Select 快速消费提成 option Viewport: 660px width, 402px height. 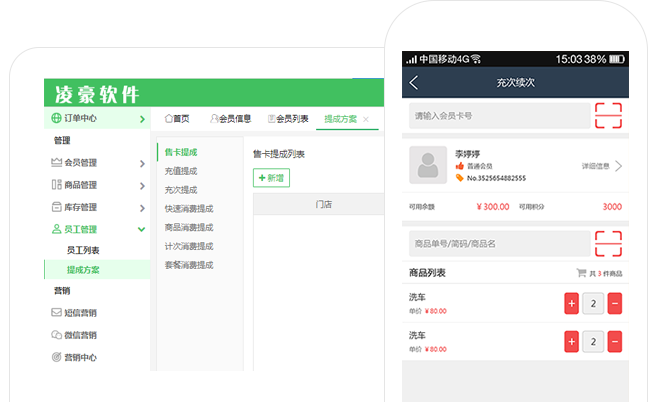[189, 208]
